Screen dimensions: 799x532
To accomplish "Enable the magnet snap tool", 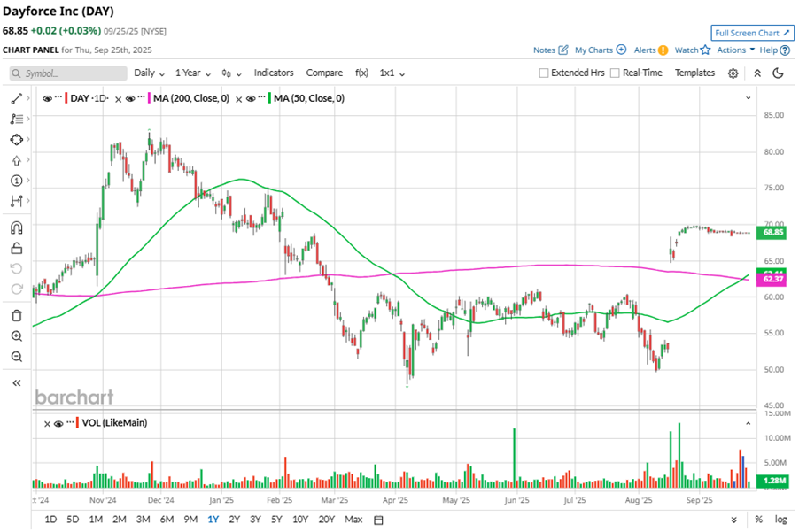I will [16, 227].
